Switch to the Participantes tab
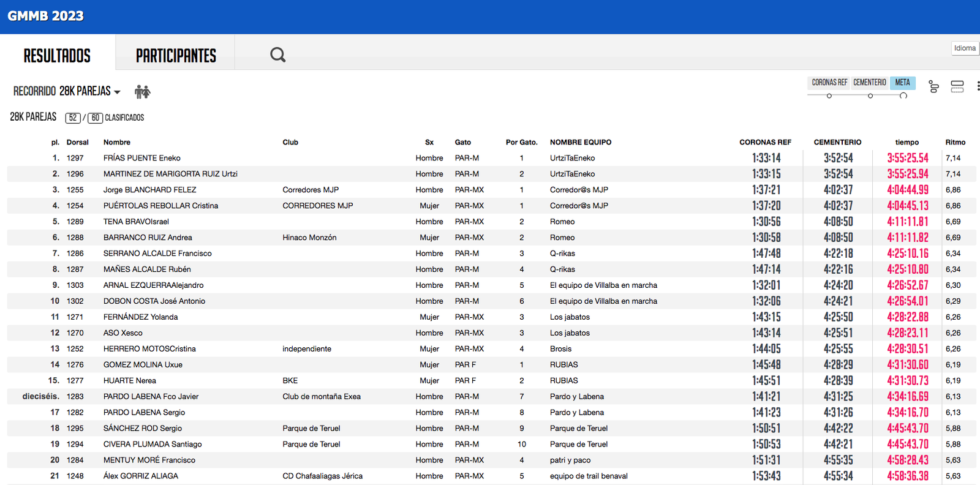The image size is (980, 485). 176,56
